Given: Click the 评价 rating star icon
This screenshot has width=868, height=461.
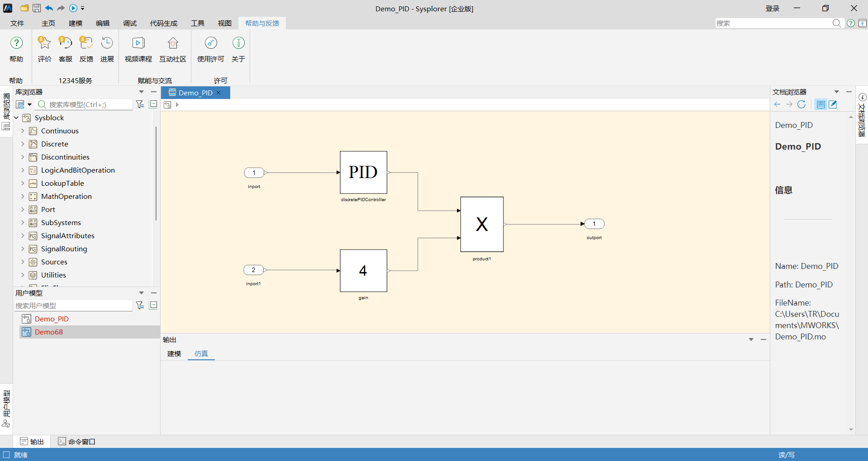Looking at the screenshot, I should pos(44,43).
